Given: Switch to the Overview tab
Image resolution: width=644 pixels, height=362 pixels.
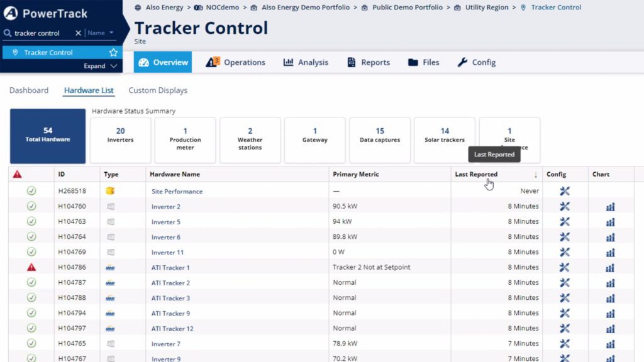Looking at the screenshot, I should point(163,62).
